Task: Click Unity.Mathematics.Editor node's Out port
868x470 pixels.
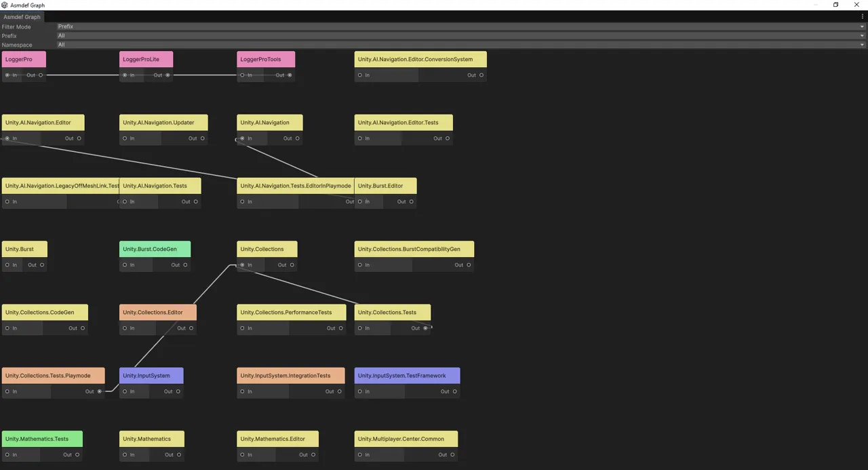Action: 313,455
